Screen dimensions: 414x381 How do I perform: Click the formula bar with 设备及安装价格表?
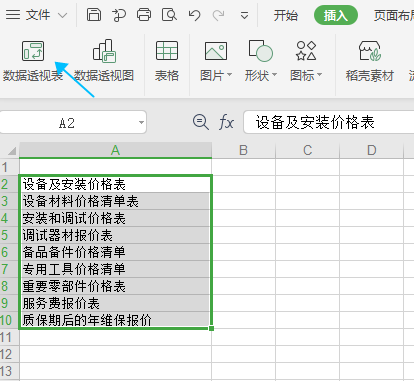click(x=329, y=122)
